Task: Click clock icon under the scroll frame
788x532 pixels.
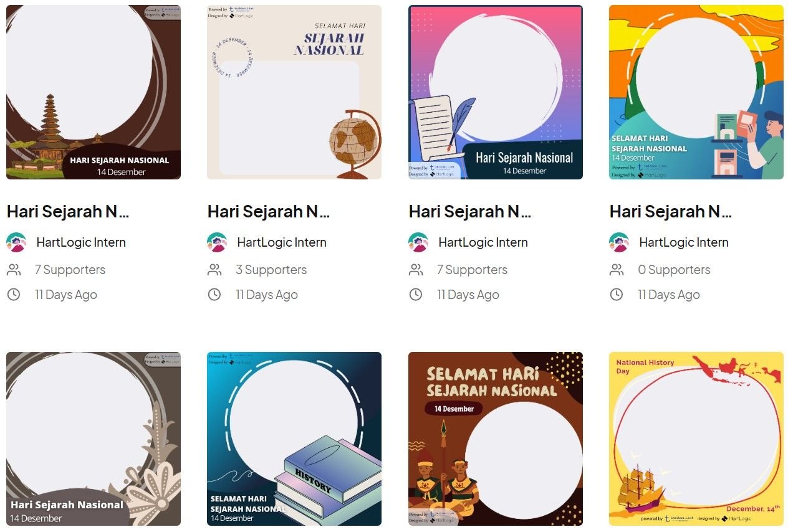Action: click(416, 294)
